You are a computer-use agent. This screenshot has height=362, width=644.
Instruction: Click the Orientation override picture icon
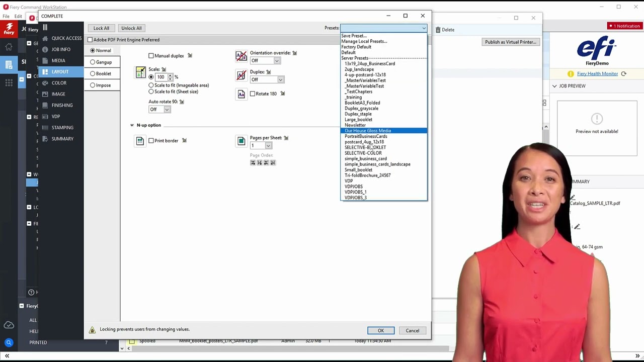coord(241,56)
